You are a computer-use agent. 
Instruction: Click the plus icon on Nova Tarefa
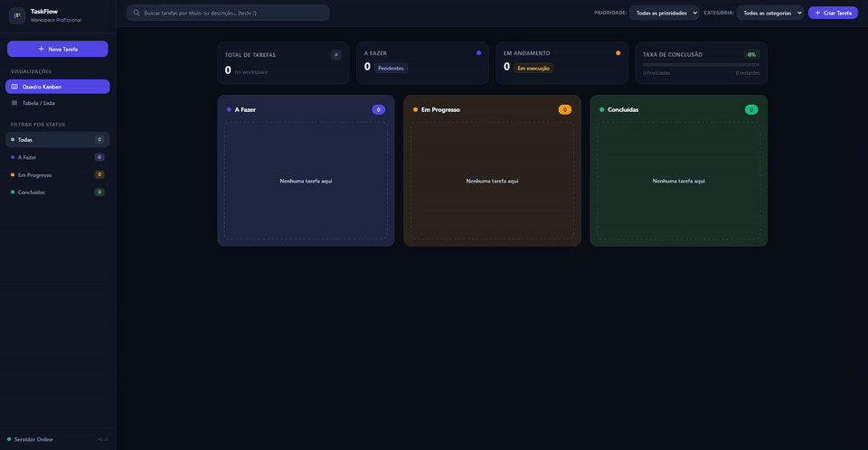point(41,49)
